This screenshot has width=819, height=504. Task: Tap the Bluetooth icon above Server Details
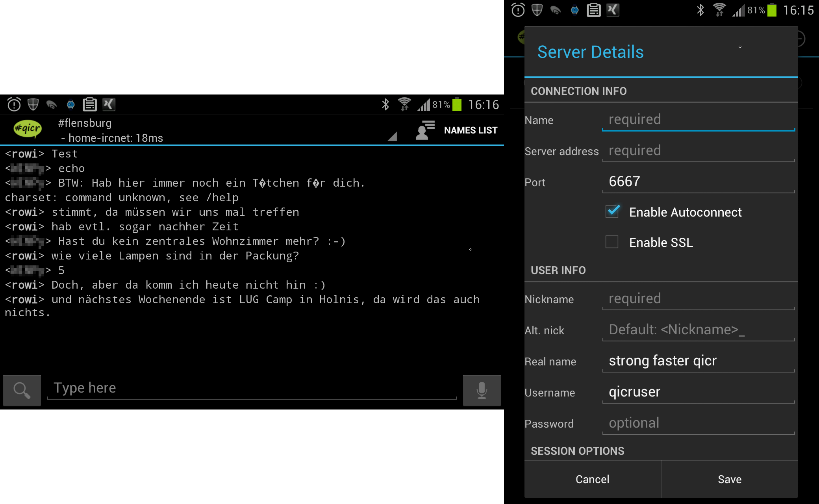coord(700,10)
